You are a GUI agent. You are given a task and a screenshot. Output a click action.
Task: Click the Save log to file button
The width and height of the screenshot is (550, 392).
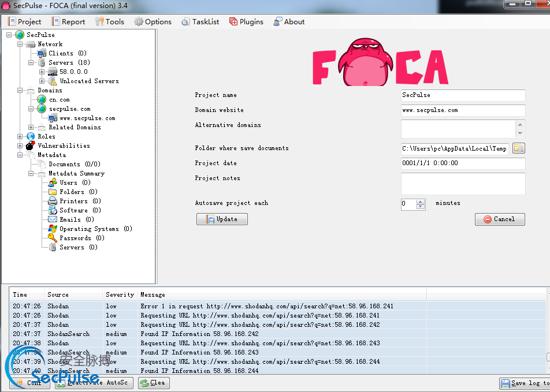click(x=525, y=383)
